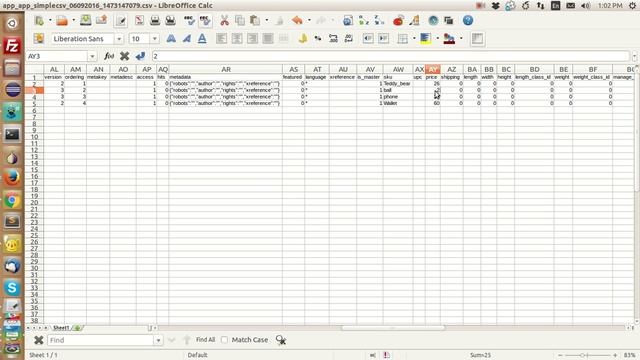Viewport: 640px width, 360px height.
Task: Undo the last action
Action: click(297, 20)
